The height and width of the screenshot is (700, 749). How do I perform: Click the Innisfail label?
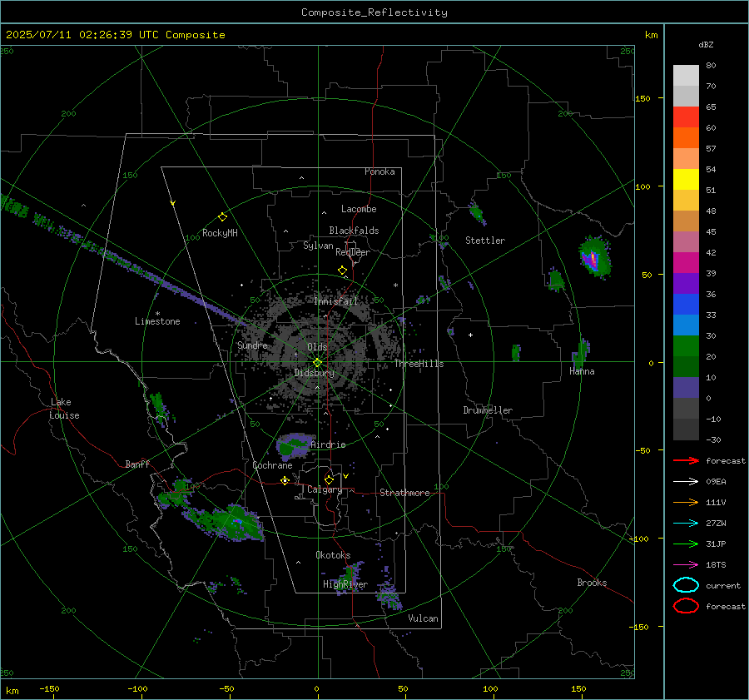[336, 301]
